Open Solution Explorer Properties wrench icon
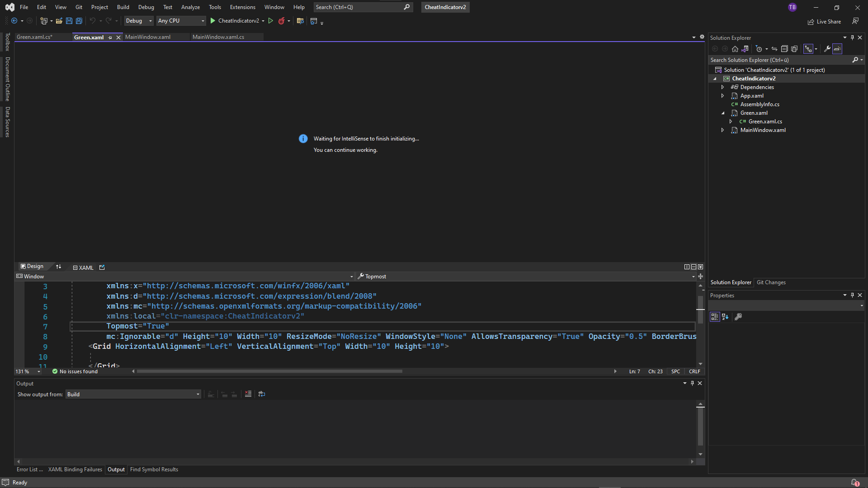The image size is (868, 488). [827, 49]
